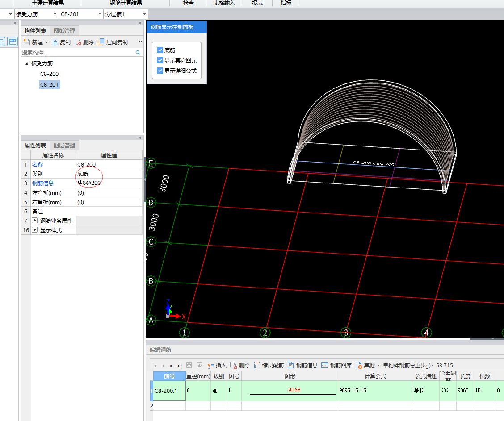504x421 pixels.
Task: Expand 显示样式 property group
Action: [35, 230]
